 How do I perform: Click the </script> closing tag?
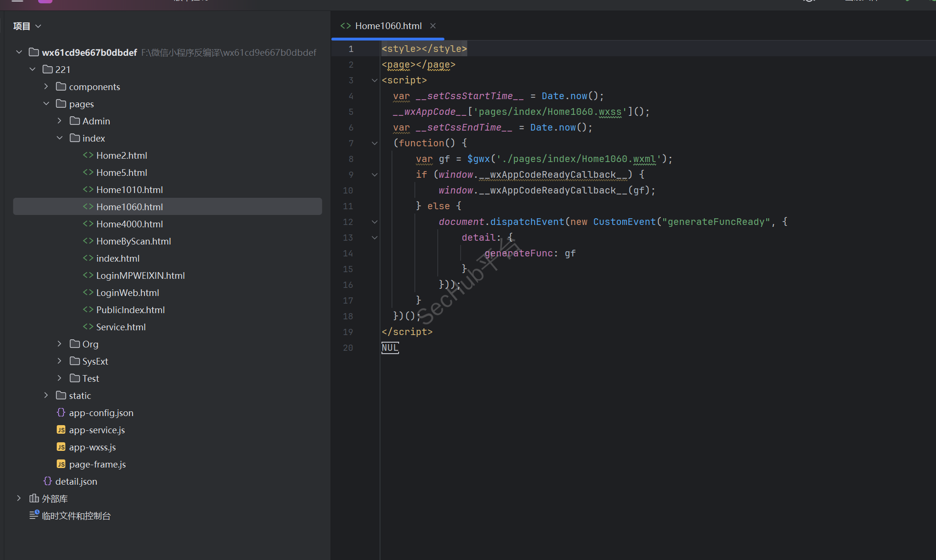pos(407,332)
